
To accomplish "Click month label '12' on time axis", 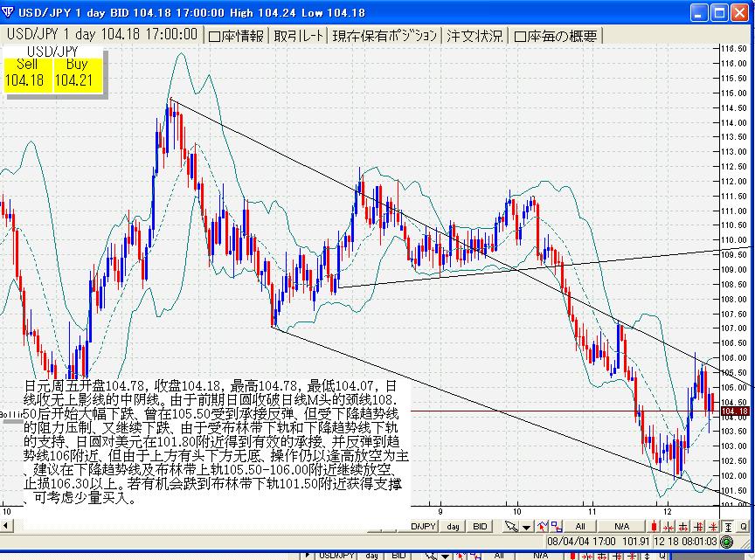I will 668,511.
